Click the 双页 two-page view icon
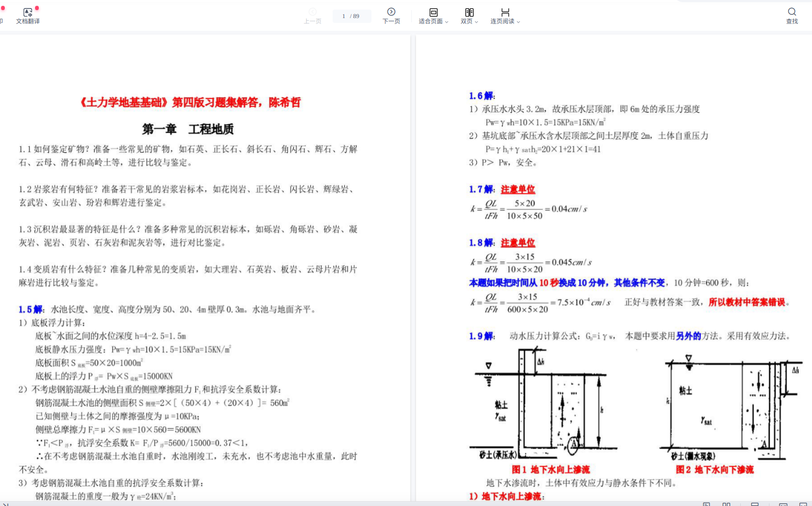Screen dimensions: 812x506 point(469,12)
